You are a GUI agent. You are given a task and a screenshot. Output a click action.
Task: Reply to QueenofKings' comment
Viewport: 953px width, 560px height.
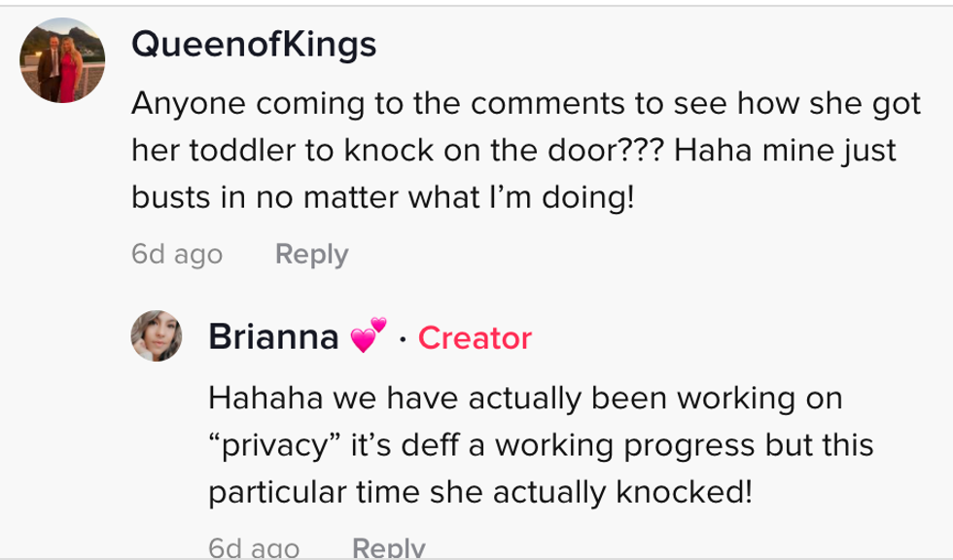point(311,255)
